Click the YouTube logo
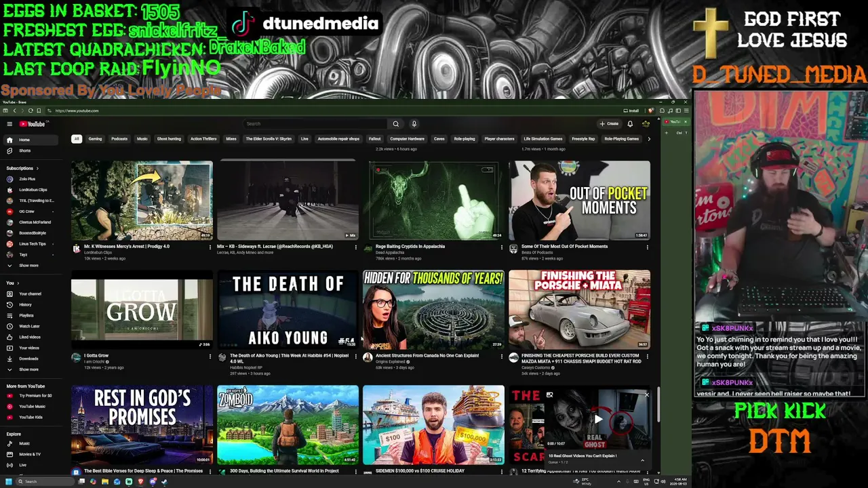 pyautogui.click(x=32, y=124)
